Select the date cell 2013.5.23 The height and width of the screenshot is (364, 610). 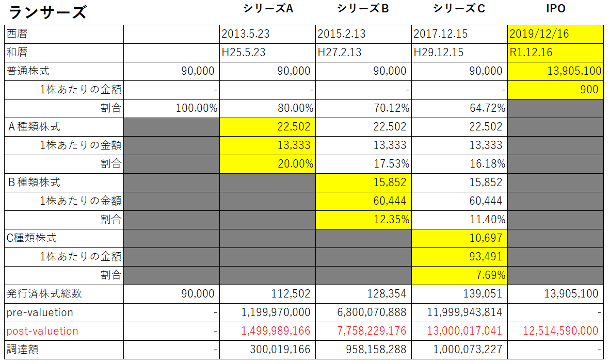(268, 34)
